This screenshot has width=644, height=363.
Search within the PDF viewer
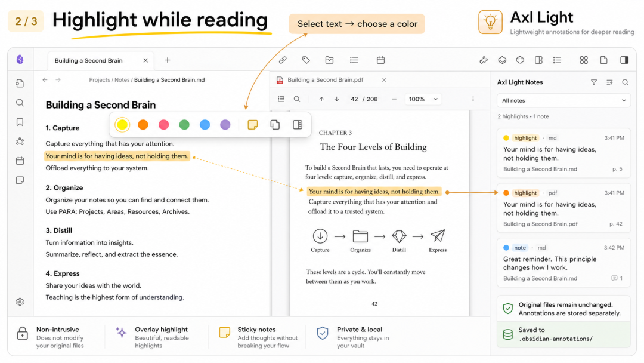pos(297,99)
